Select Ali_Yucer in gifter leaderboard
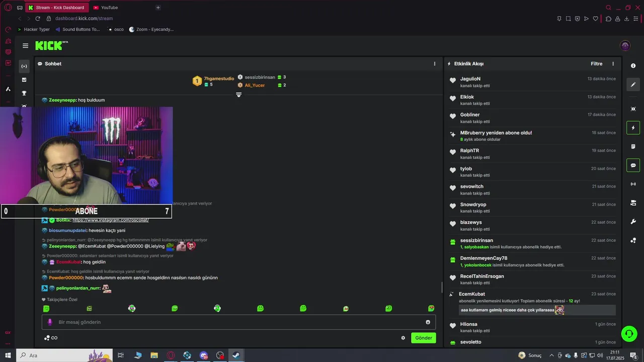 click(x=255, y=85)
